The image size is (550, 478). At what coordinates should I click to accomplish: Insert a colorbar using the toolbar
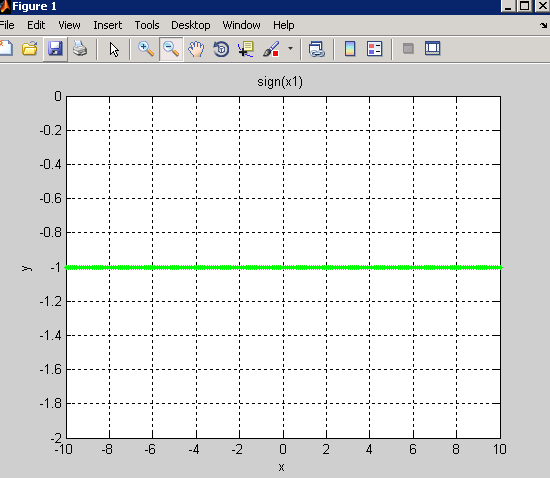350,49
